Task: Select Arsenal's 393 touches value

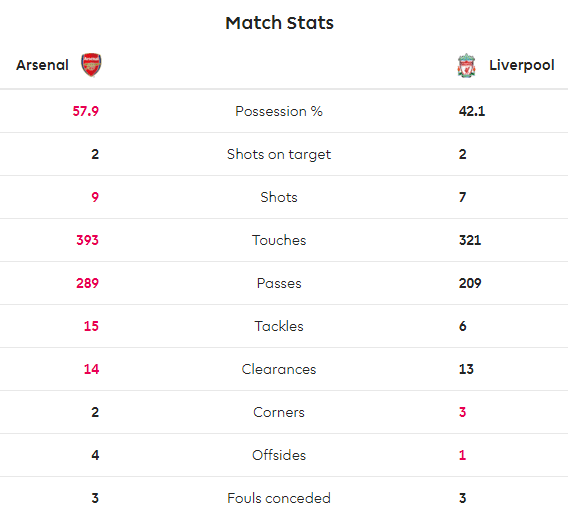Action: point(87,240)
